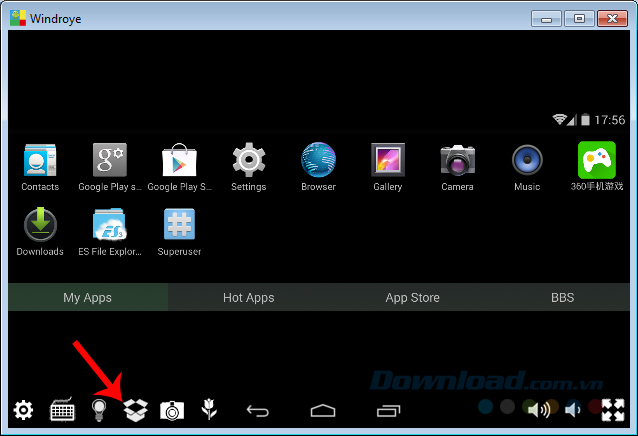Screen dimensions: 638x436
Task: Click the light bulb icon
Action: 99,410
